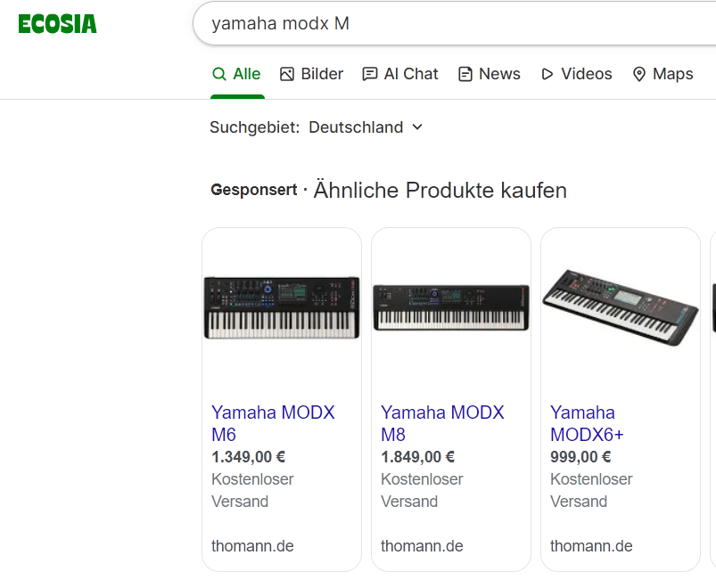Click the Ecosia logo
The width and height of the screenshot is (716, 588).
[57, 24]
